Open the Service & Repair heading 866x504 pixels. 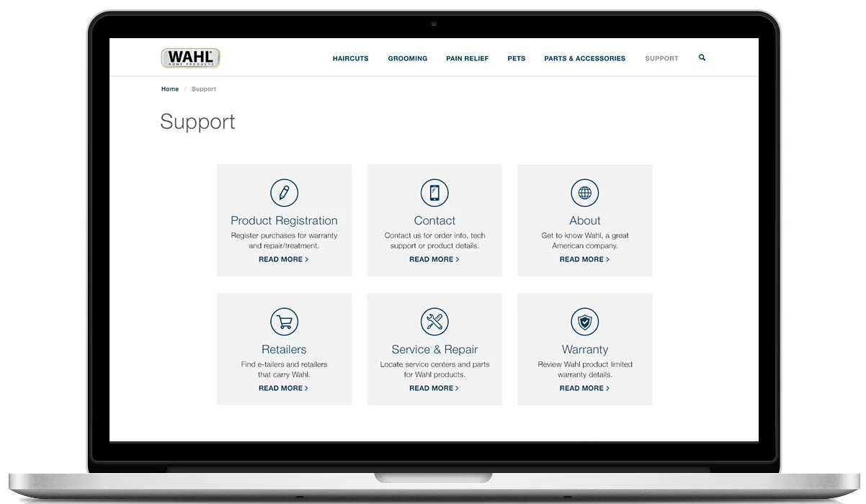(x=434, y=350)
